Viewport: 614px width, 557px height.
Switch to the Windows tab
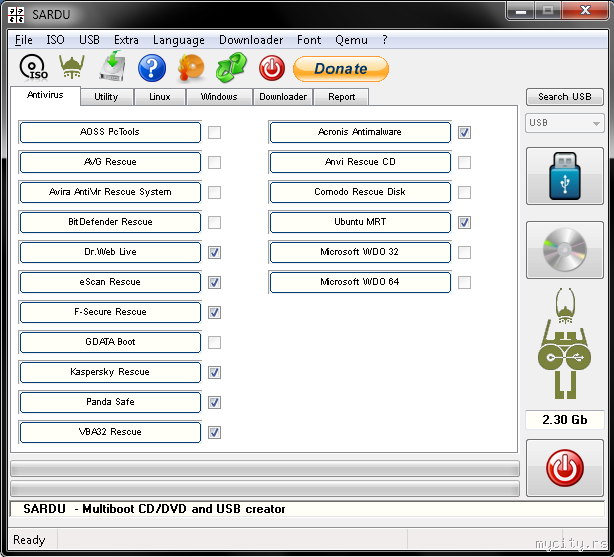219,97
